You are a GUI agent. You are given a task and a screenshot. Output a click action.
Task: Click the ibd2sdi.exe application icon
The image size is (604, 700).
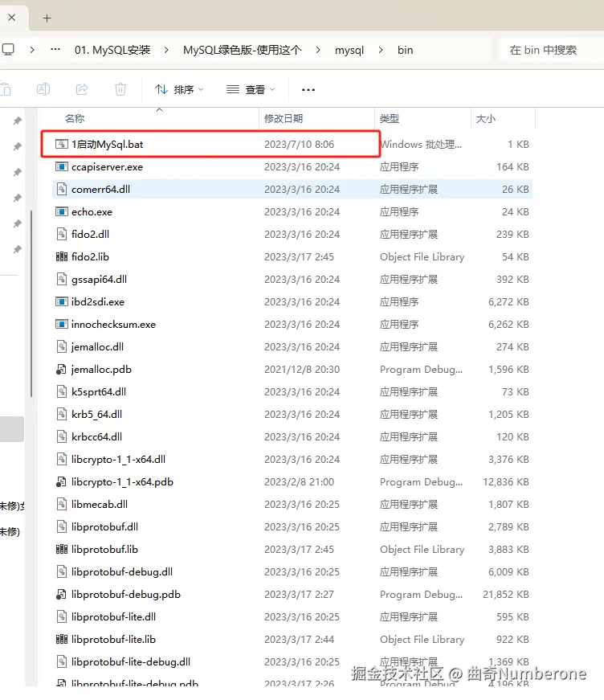click(x=62, y=302)
